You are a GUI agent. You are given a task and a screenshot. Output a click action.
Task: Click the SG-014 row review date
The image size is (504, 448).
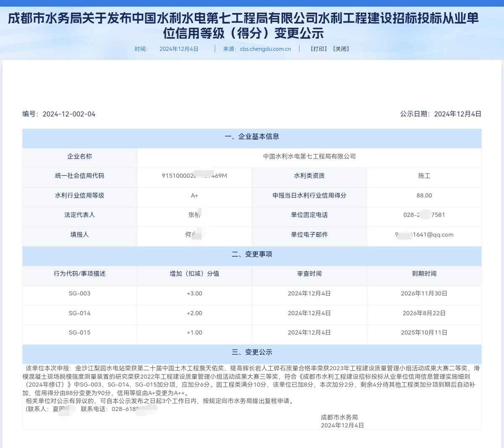coord(310,313)
